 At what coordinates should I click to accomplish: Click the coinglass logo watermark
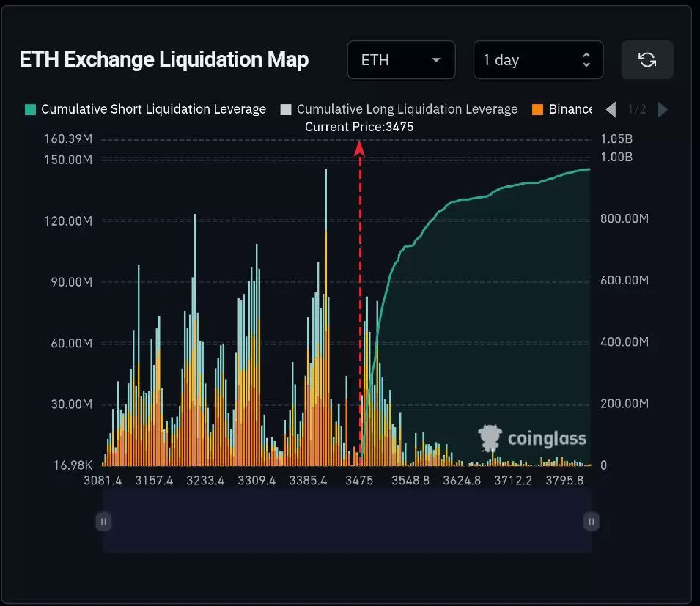click(531, 438)
